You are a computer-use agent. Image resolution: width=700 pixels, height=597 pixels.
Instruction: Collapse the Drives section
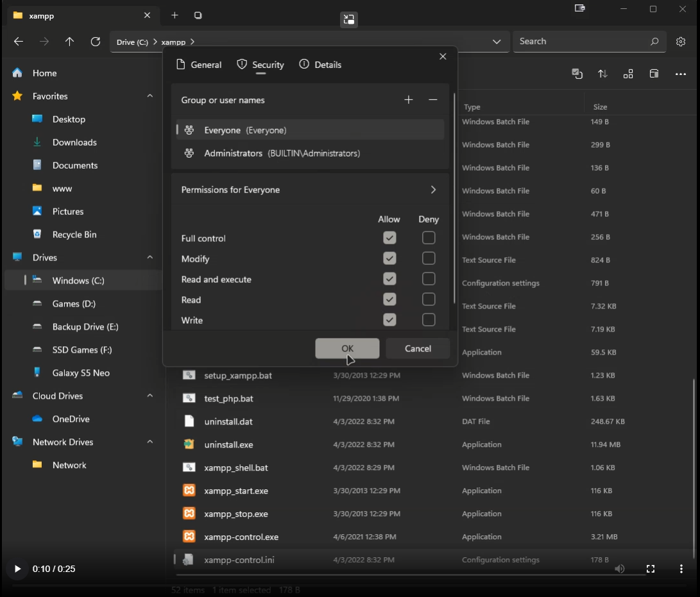tap(150, 257)
